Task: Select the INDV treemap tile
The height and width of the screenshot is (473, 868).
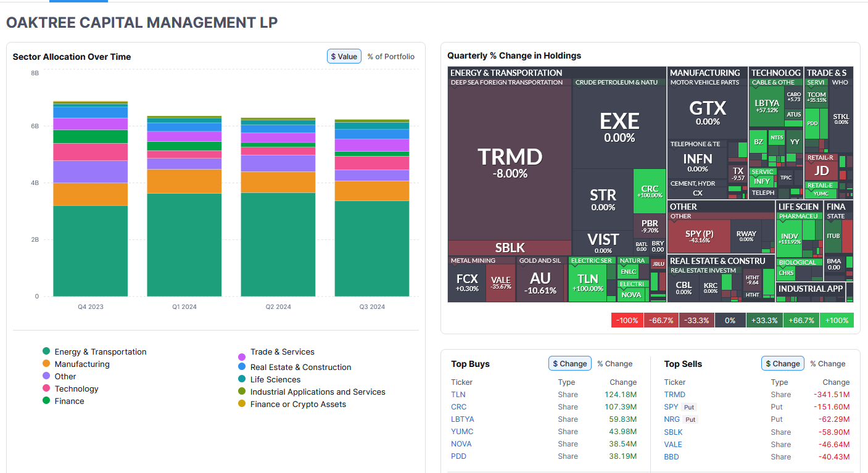Action: tap(789, 239)
